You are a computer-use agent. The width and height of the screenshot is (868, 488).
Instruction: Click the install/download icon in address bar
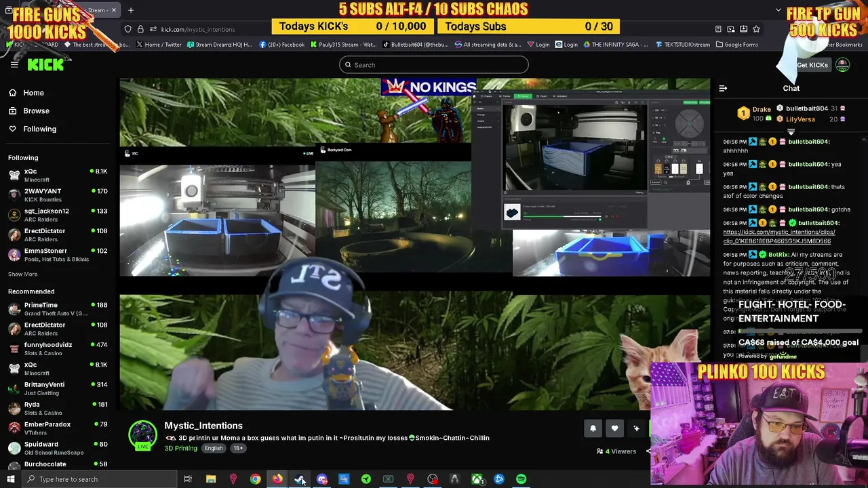pyautogui.click(x=744, y=29)
